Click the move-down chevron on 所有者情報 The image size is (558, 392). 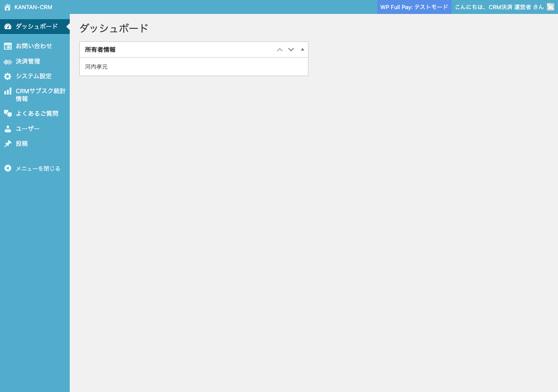coord(291,49)
